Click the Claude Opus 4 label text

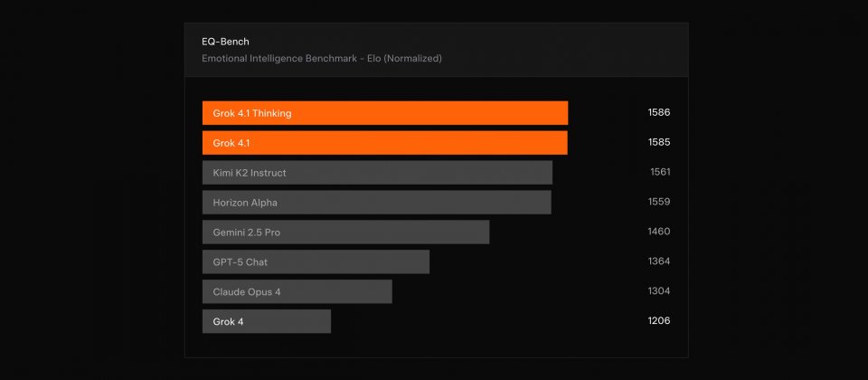point(247,292)
